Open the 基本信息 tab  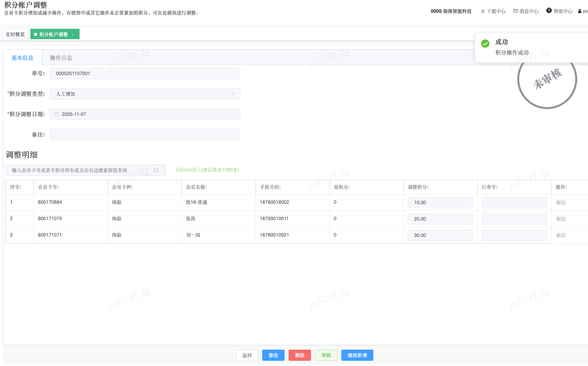22,58
